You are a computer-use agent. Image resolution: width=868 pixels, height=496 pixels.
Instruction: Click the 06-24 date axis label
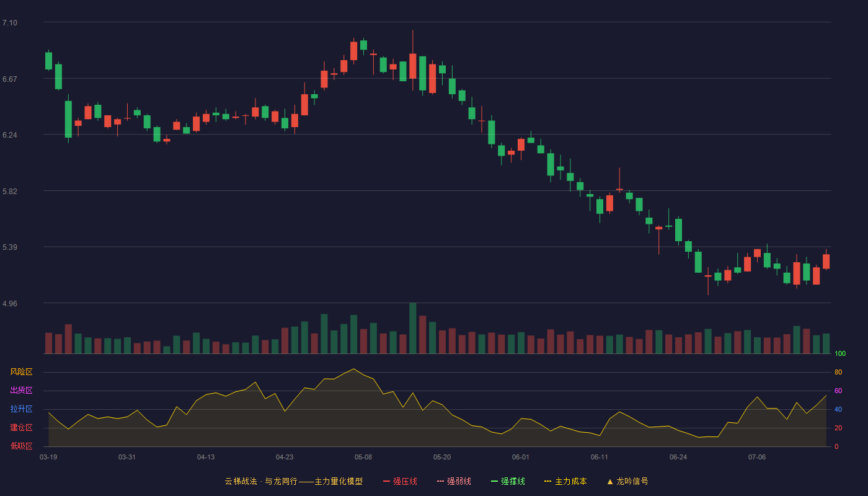pos(678,457)
